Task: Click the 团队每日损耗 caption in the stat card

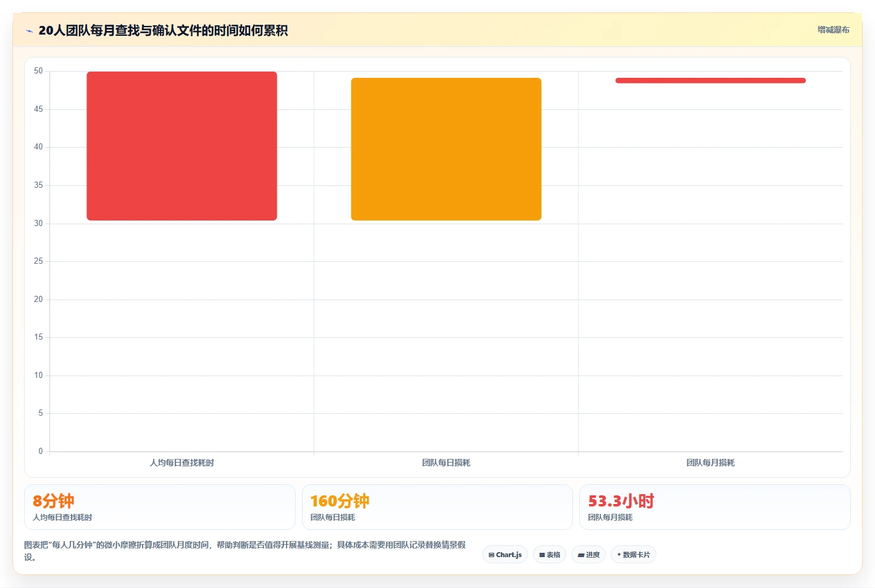Action: pos(332,518)
